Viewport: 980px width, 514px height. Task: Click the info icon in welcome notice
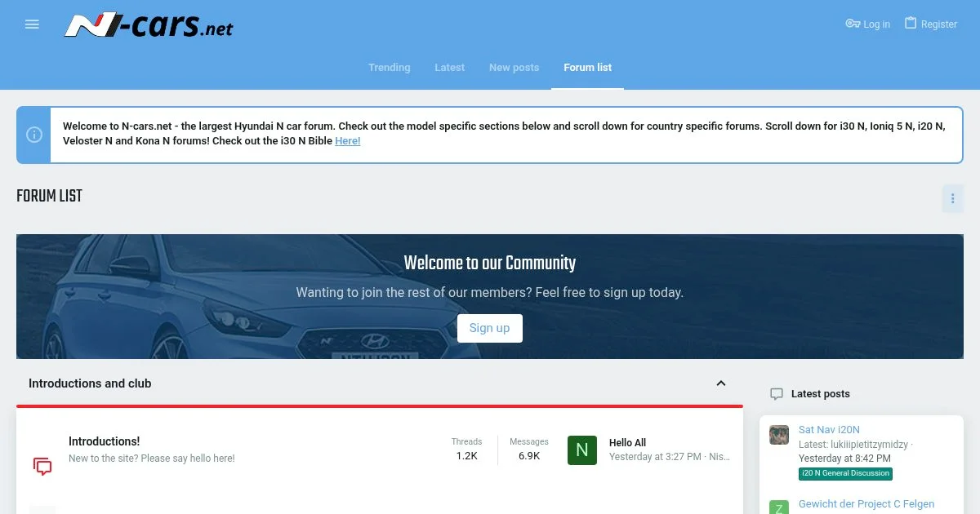click(x=34, y=135)
